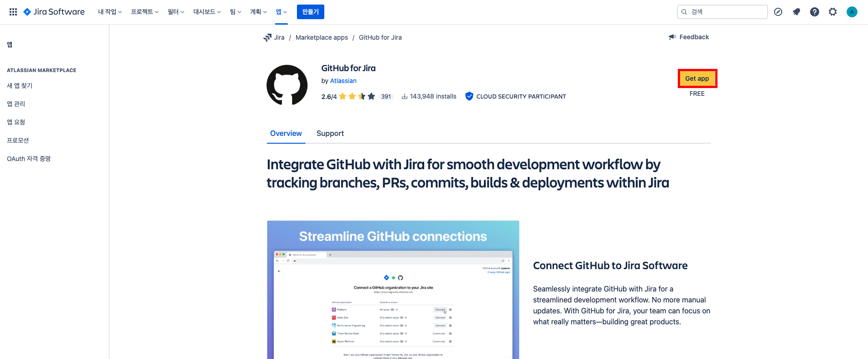The height and width of the screenshot is (359, 868).
Task: Expand the 팀 dropdown menu
Action: pos(235,12)
